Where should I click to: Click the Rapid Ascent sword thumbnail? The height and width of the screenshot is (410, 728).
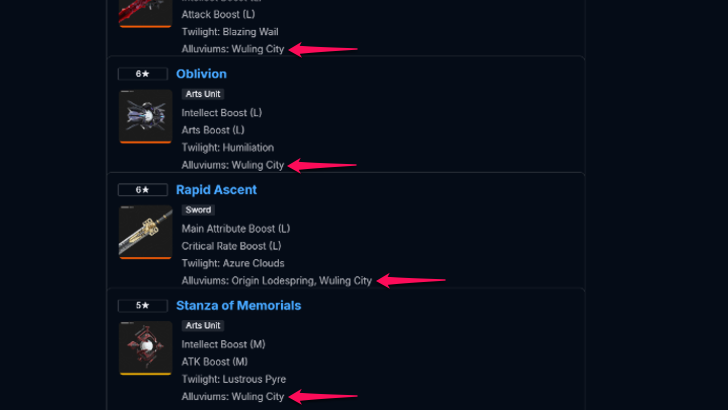click(145, 232)
